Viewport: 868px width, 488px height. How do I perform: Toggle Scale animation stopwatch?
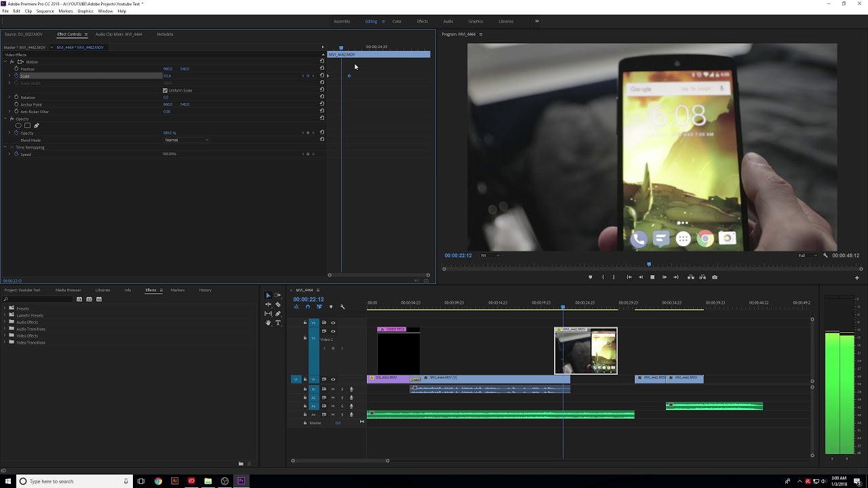click(16, 76)
